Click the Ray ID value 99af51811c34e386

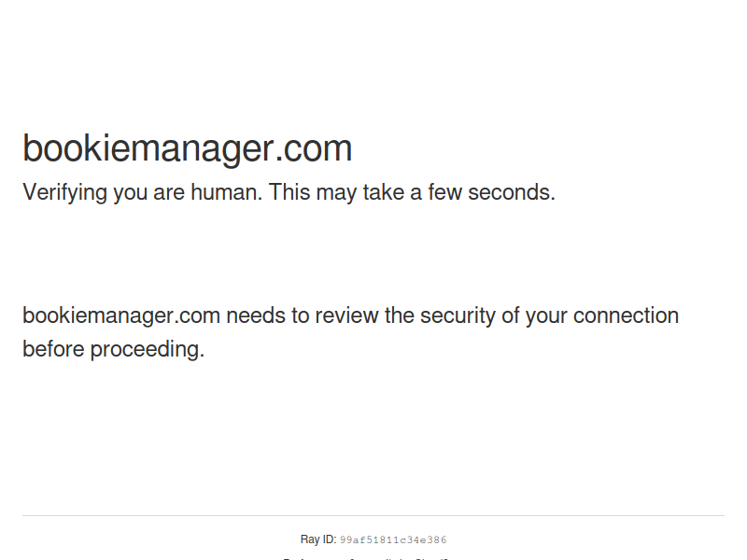393,540
